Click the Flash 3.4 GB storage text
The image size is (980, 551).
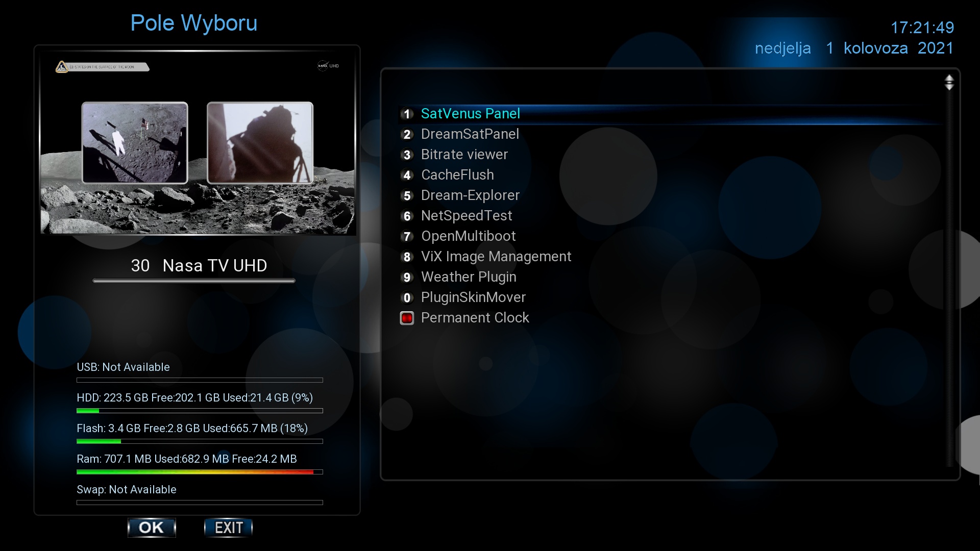click(192, 429)
